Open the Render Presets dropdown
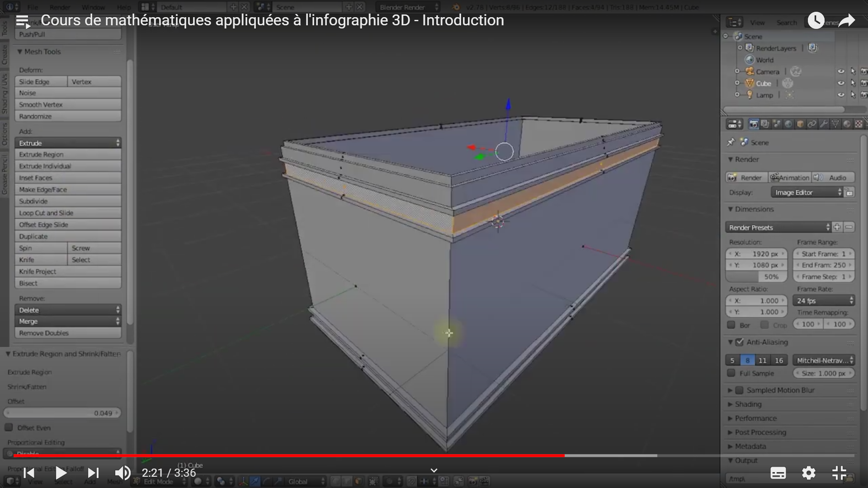 tap(778, 227)
